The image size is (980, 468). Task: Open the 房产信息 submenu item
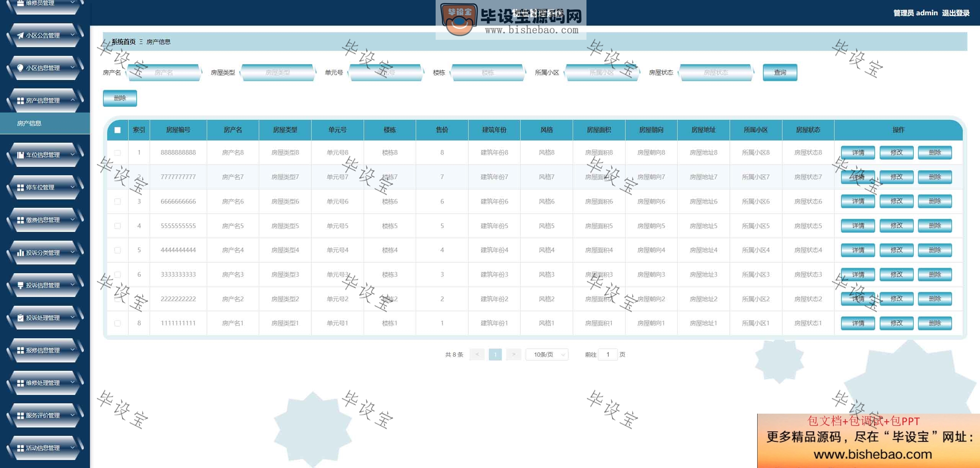pos(45,123)
